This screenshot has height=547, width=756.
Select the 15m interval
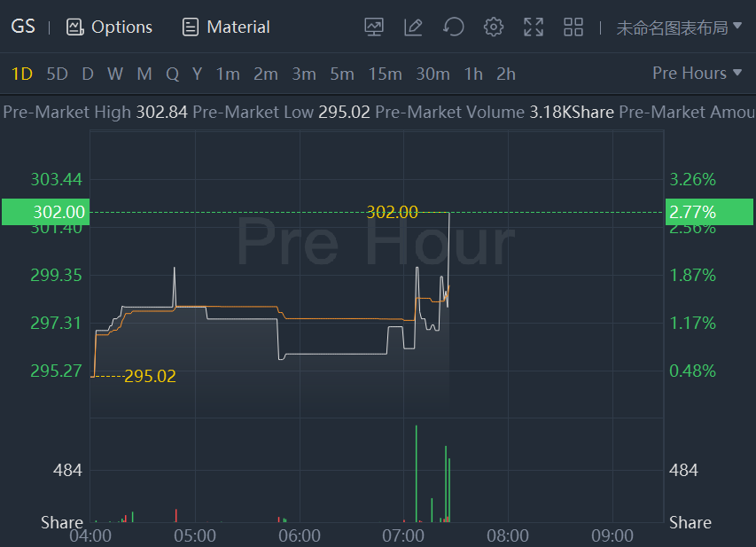coord(385,74)
